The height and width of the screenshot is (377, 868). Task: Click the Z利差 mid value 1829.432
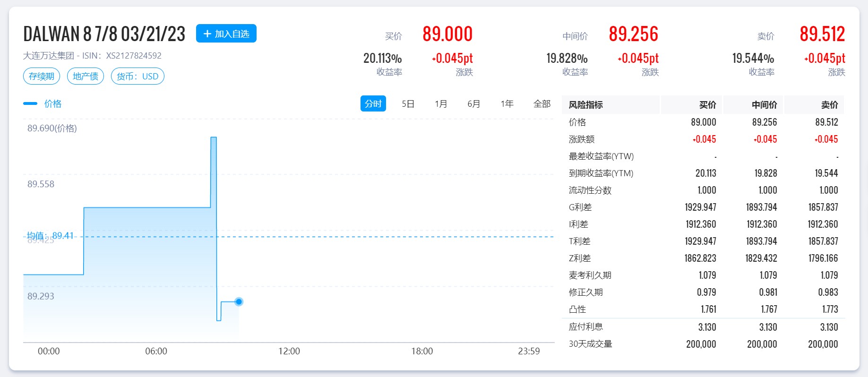[x=761, y=258]
